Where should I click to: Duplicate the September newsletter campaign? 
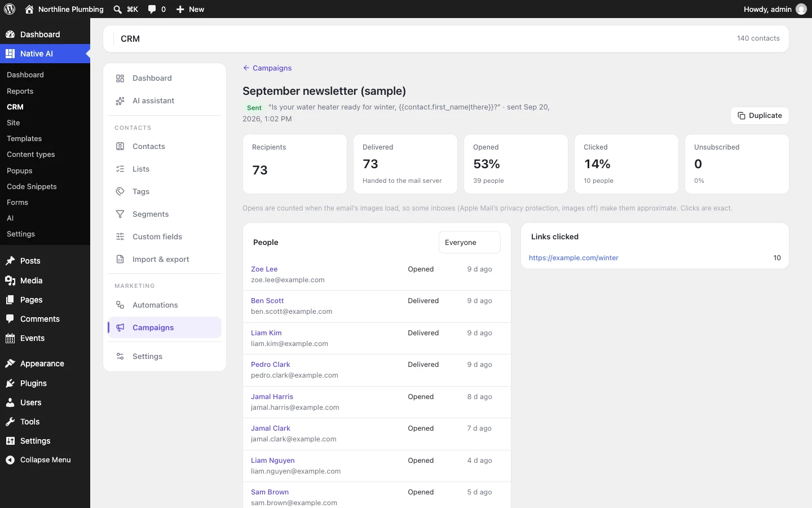click(x=760, y=115)
